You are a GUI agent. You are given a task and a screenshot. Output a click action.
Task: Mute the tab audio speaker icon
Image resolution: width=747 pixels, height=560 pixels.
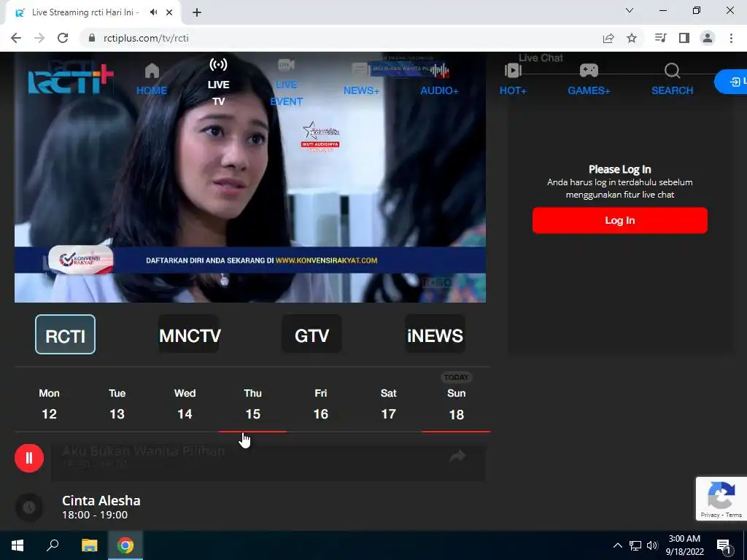pos(153,12)
